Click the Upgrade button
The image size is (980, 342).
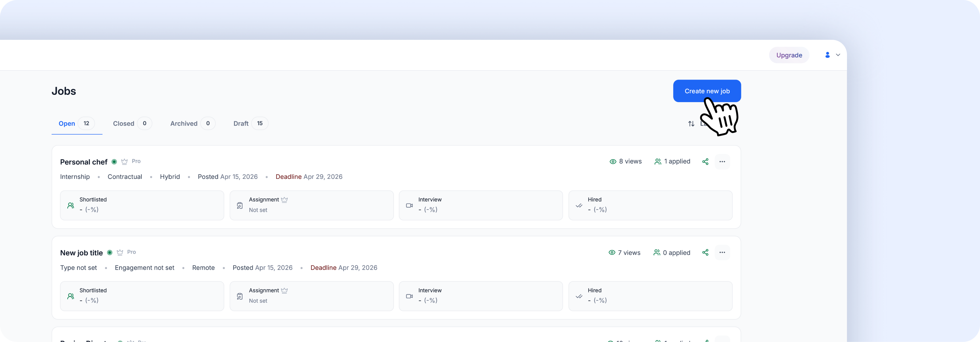(x=789, y=55)
